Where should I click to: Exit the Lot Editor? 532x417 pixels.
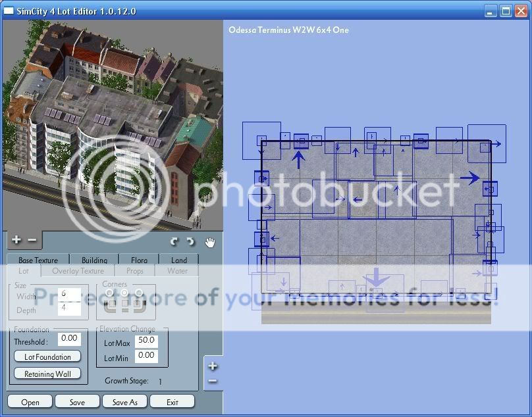coord(173,402)
